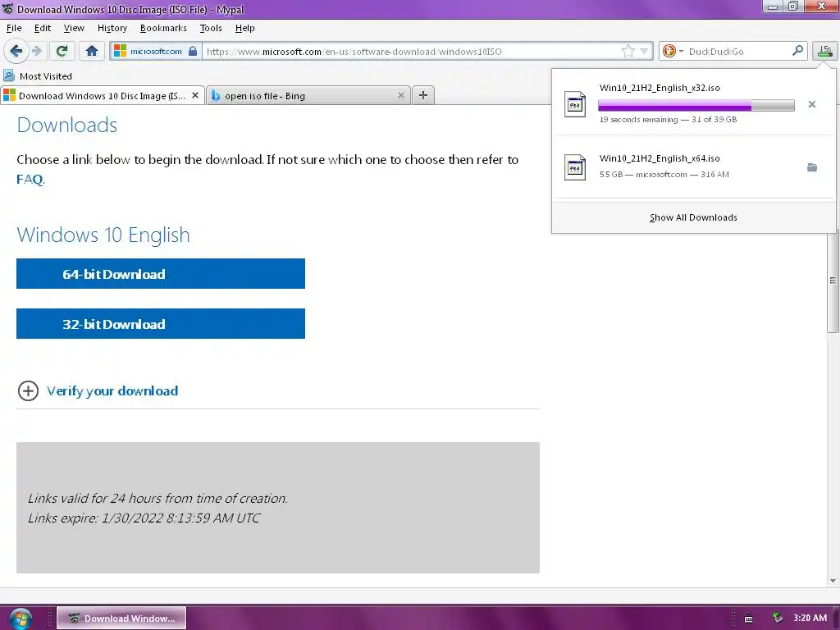
Task: Click the Download Window... taskbar button
Action: click(x=121, y=619)
